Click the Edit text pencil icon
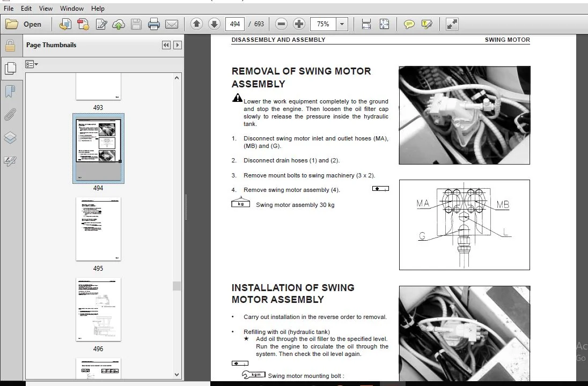The height and width of the screenshot is (386, 588). pyautogui.click(x=101, y=24)
